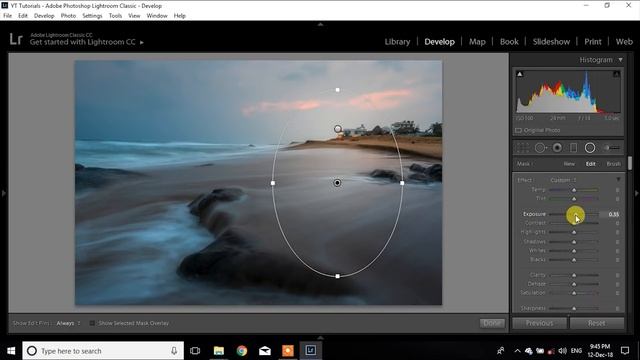The width and height of the screenshot is (640, 360).
Task: Enable Show Selected Mask Overlay checkbox
Action: (x=92, y=323)
